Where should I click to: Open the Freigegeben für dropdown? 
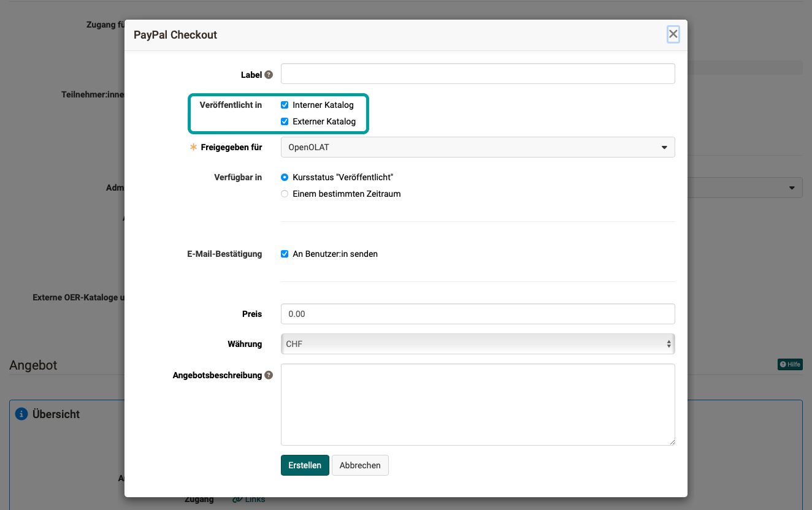[477, 147]
